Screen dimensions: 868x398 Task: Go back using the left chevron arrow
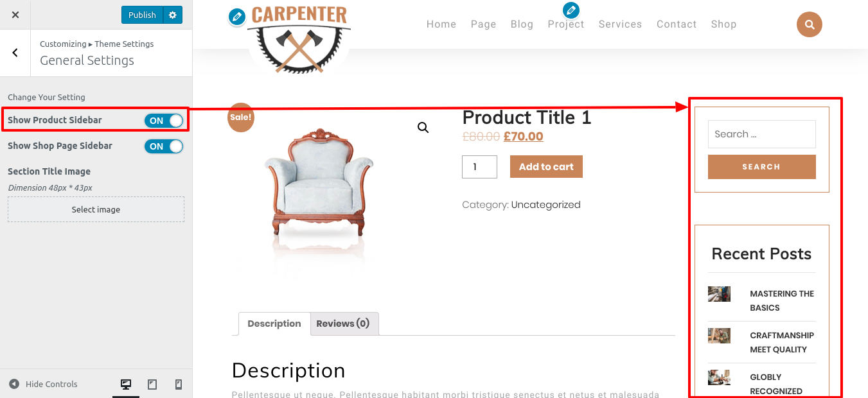tap(15, 53)
